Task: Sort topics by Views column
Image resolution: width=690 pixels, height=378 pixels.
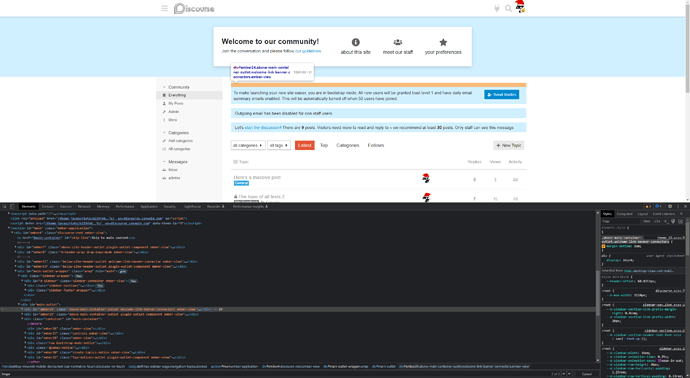Action: coord(495,162)
